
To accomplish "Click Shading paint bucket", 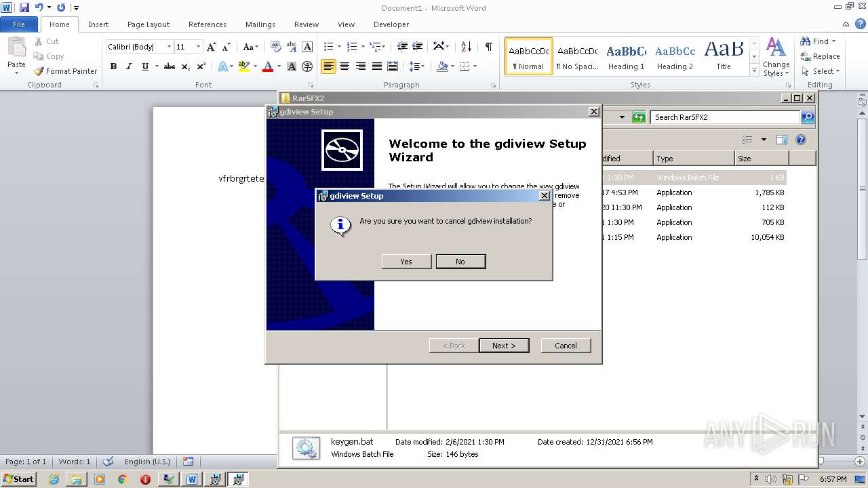I will (442, 66).
